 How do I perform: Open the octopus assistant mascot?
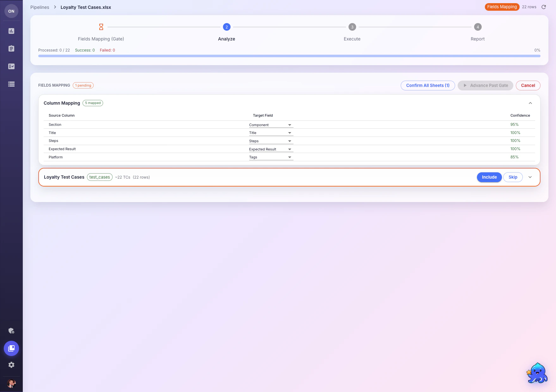click(537, 373)
